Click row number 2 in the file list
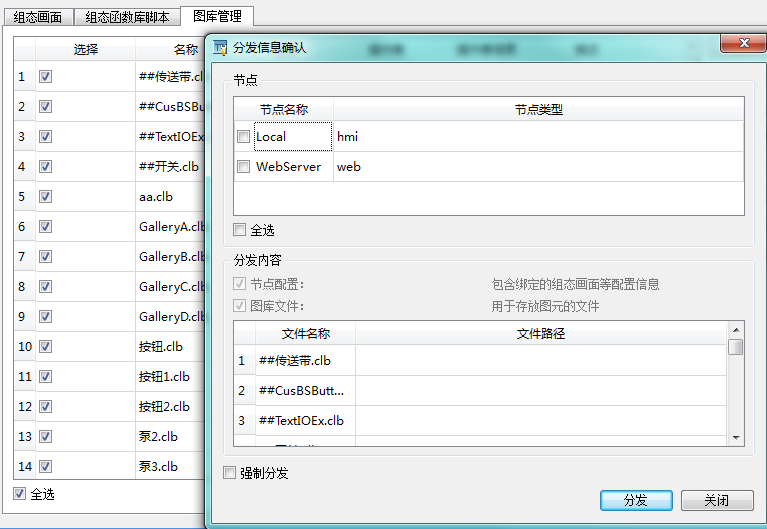 click(244, 391)
